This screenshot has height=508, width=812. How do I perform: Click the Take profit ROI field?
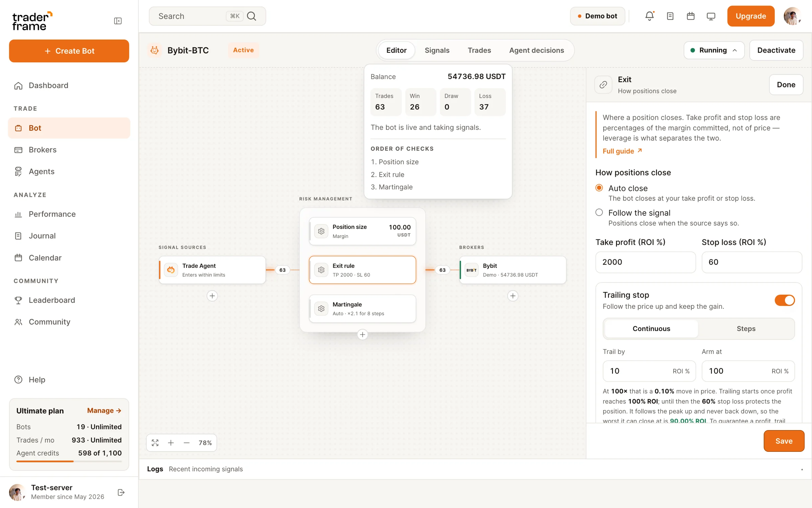pos(645,262)
